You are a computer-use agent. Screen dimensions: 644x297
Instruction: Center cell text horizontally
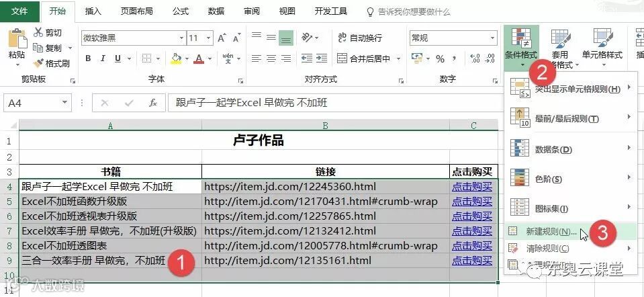pyautogui.click(x=271, y=58)
